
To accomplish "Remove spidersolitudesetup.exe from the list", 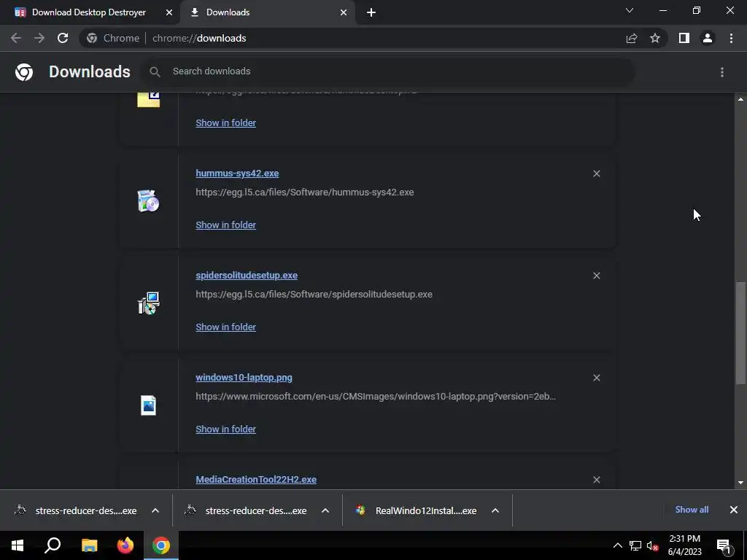I will (x=597, y=276).
